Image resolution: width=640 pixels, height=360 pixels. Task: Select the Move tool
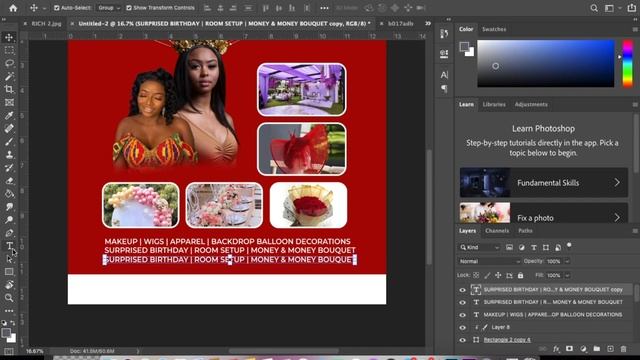point(9,38)
